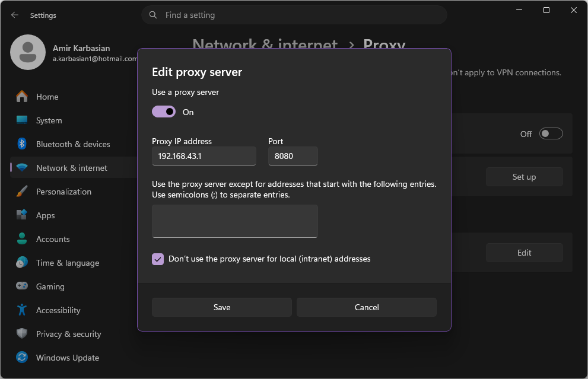Toggle the Off switch behind the dialog
The height and width of the screenshot is (379, 588).
pos(551,133)
